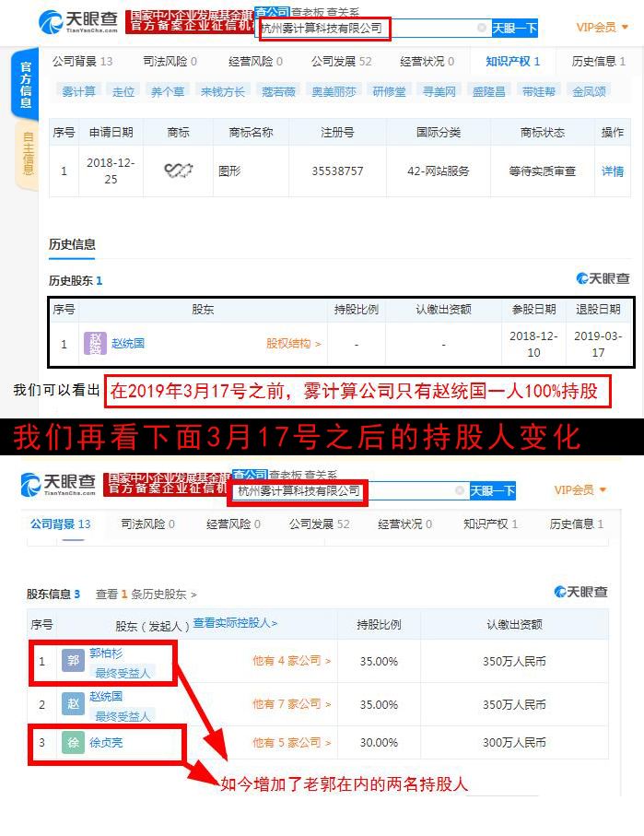Click 天眼一下 search button in bottom screenshot
The image size is (644, 836).
click(x=492, y=490)
